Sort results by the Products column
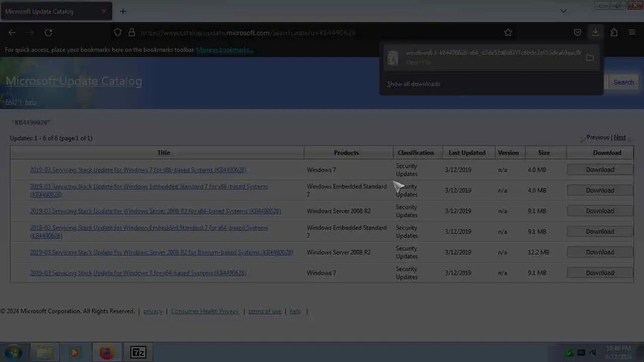The width and height of the screenshot is (644, 362). coord(346,153)
